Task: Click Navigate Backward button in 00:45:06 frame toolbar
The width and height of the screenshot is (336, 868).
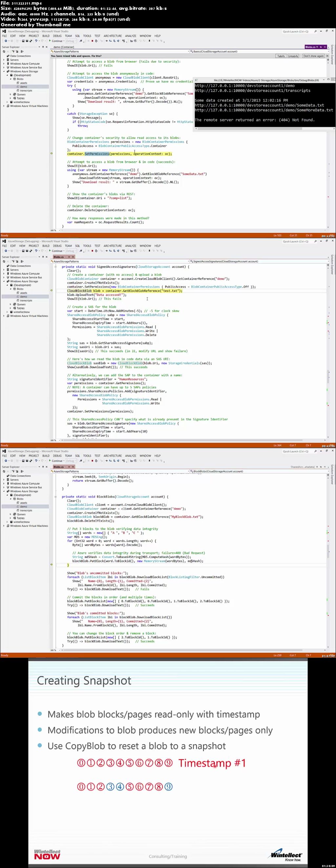Action: 6,251
